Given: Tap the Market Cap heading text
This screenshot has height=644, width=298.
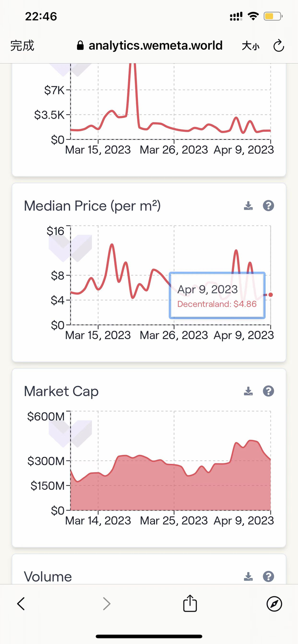Looking at the screenshot, I should tap(61, 391).
